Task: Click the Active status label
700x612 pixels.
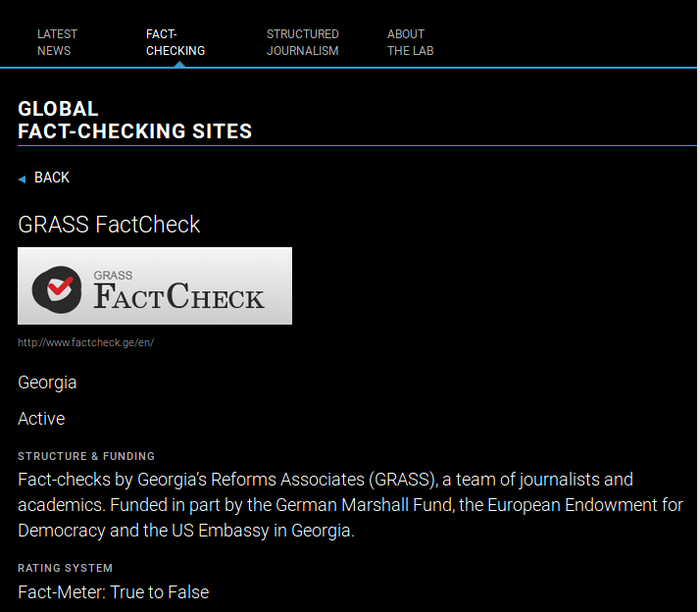Action: tap(41, 419)
